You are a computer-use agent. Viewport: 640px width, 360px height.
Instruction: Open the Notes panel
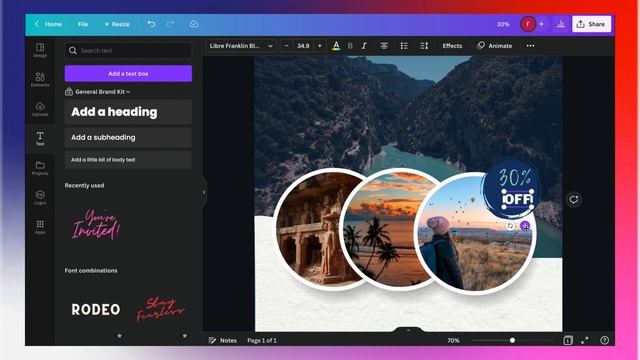pyautogui.click(x=222, y=340)
